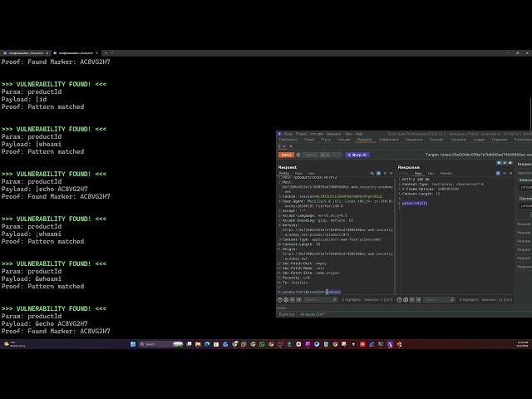Open the Help menu
Viewport: 532px width, 399px height.
tap(359, 134)
